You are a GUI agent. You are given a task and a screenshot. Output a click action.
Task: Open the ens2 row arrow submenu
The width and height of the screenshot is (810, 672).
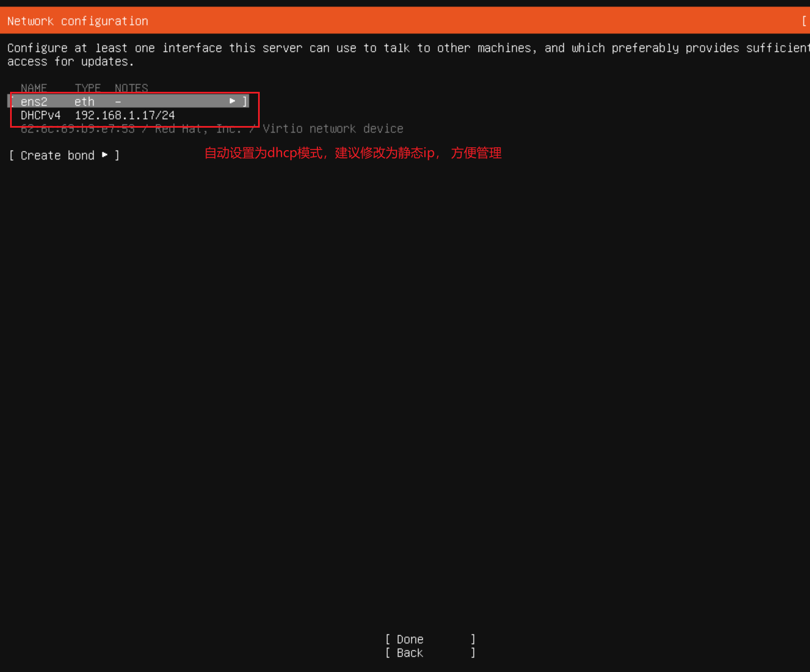[232, 101]
